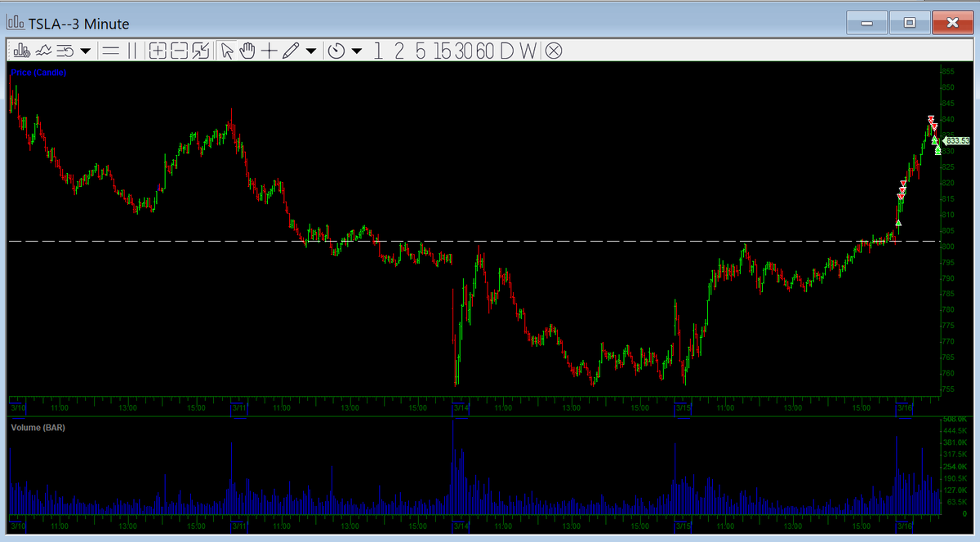Open the clock interval dropdown arrow
The width and height of the screenshot is (980, 542).
coord(357,52)
